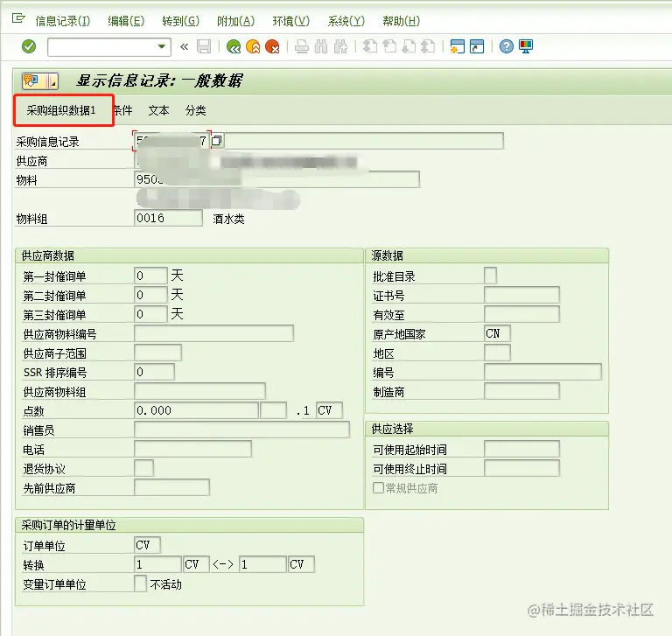The image size is (672, 636).
Task: Click the 电话 input field
Action: tap(192, 449)
